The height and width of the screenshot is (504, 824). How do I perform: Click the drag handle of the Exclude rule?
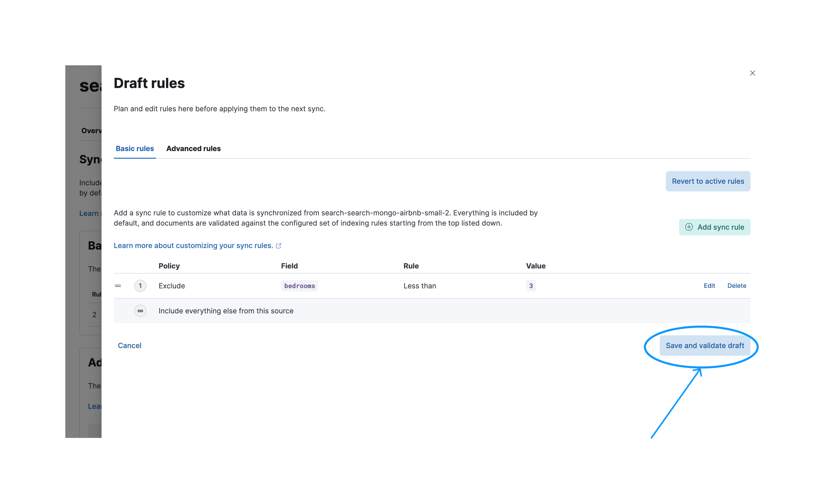[118, 286]
